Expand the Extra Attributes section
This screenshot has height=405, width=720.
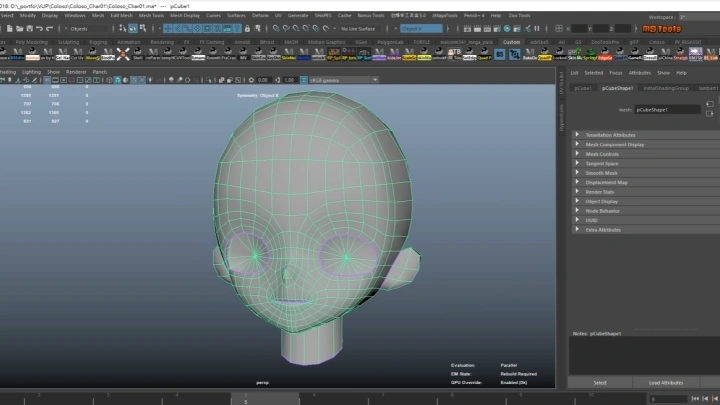tap(645, 230)
